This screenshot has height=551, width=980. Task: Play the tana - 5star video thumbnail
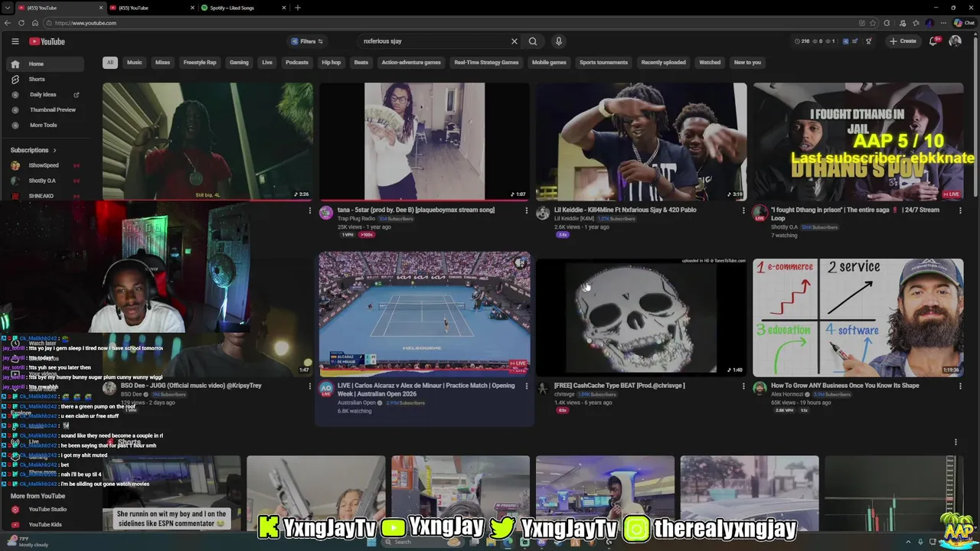coord(424,141)
